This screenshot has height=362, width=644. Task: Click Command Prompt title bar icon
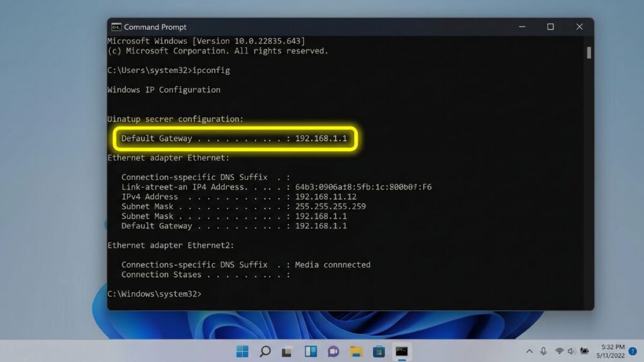pos(116,27)
